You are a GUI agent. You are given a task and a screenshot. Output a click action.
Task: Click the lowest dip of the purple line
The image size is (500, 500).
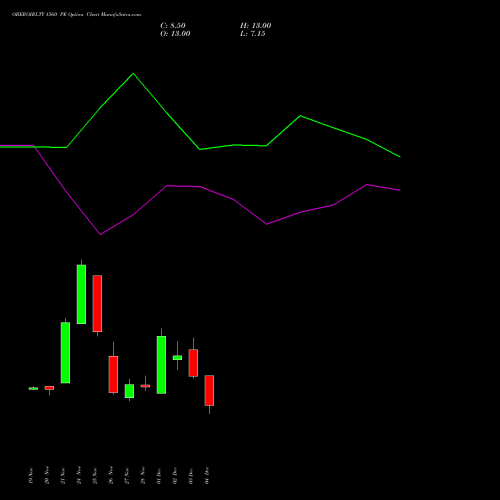tap(100, 234)
